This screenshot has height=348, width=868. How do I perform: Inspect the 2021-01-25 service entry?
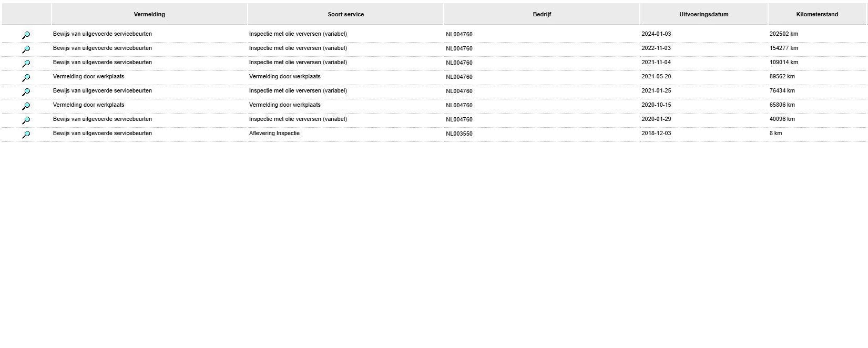pyautogui.click(x=26, y=92)
